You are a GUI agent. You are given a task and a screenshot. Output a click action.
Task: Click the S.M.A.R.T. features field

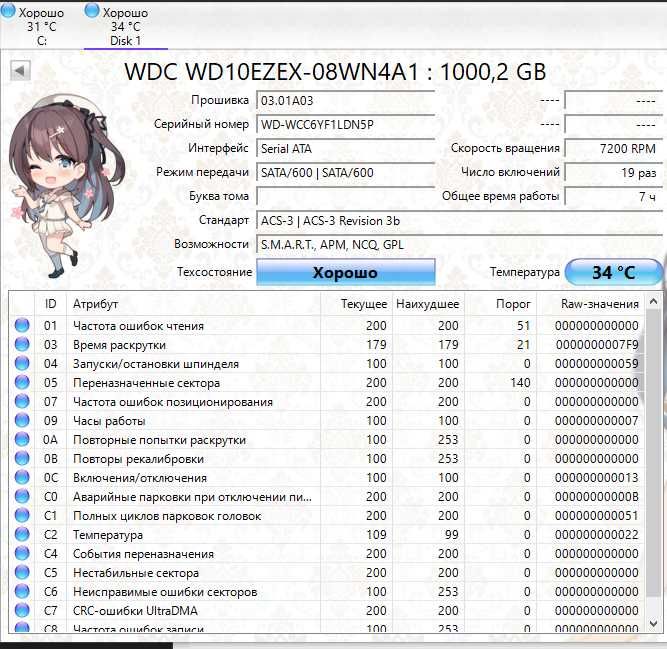(x=459, y=245)
